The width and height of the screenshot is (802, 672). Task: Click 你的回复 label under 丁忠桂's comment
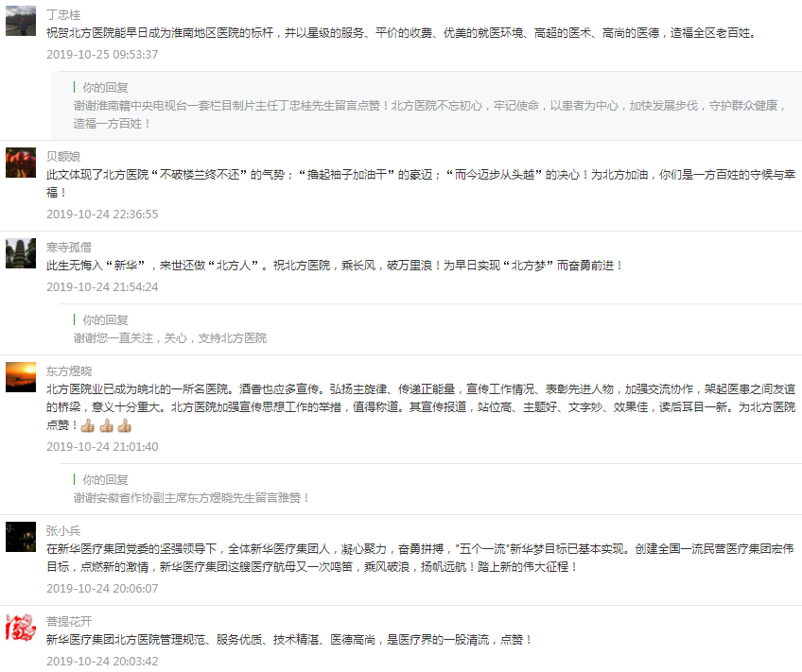click(105, 87)
